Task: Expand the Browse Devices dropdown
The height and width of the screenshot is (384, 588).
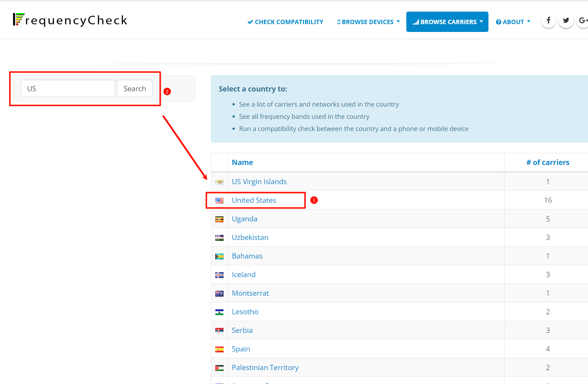Action: pyautogui.click(x=368, y=22)
